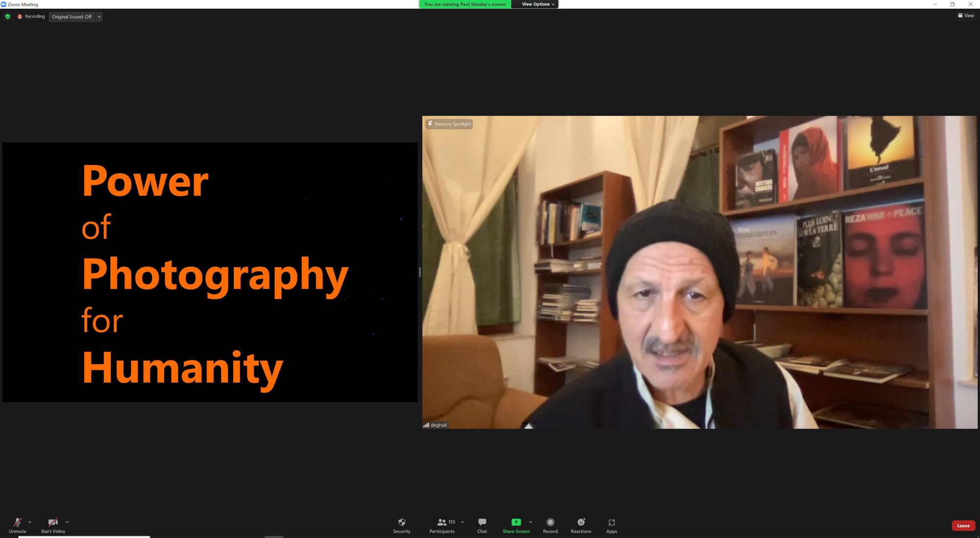Click the Zoom Meeting title bar icon
The image size is (980, 538).
[3, 4]
